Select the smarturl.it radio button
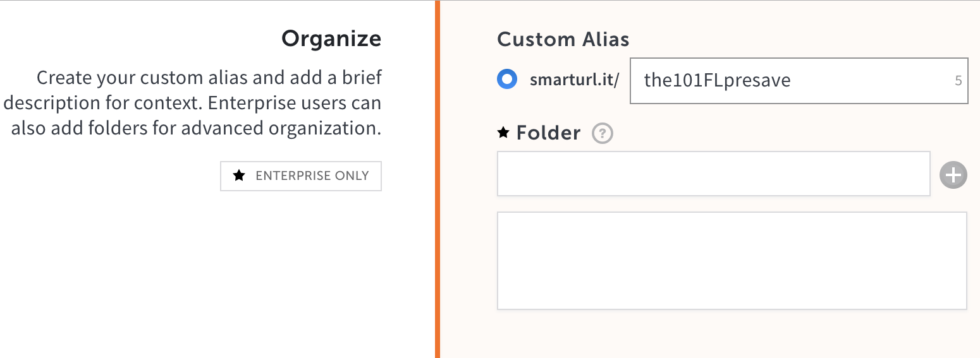This screenshot has width=980, height=358. click(x=507, y=80)
